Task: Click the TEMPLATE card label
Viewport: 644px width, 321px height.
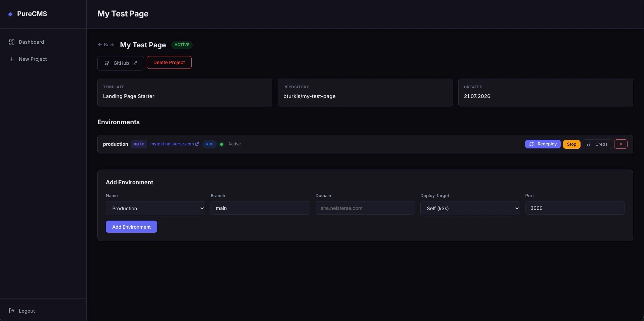Action: pos(114,87)
